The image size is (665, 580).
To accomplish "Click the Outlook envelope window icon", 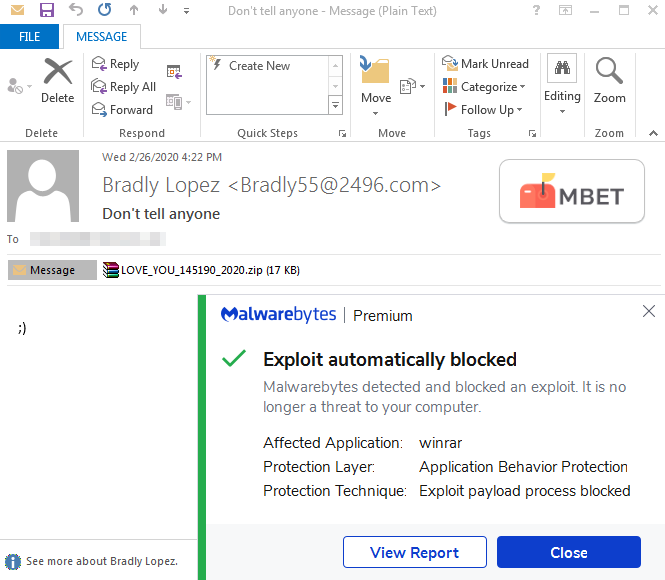I will click(17, 10).
